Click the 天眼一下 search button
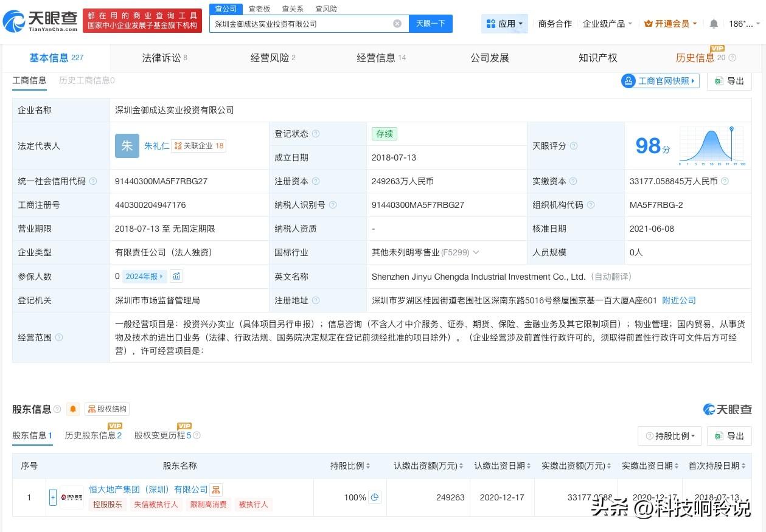The width and height of the screenshot is (766, 532). click(x=430, y=24)
